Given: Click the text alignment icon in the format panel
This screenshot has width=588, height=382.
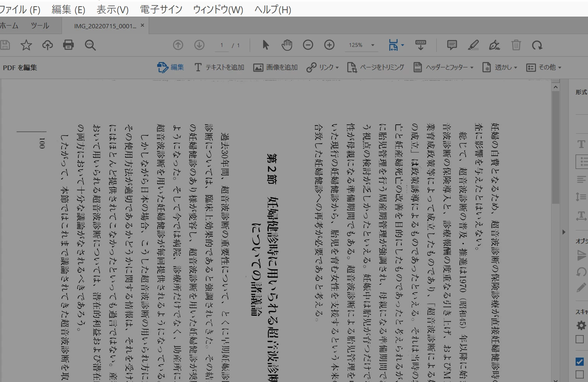Looking at the screenshot, I should (581, 179).
